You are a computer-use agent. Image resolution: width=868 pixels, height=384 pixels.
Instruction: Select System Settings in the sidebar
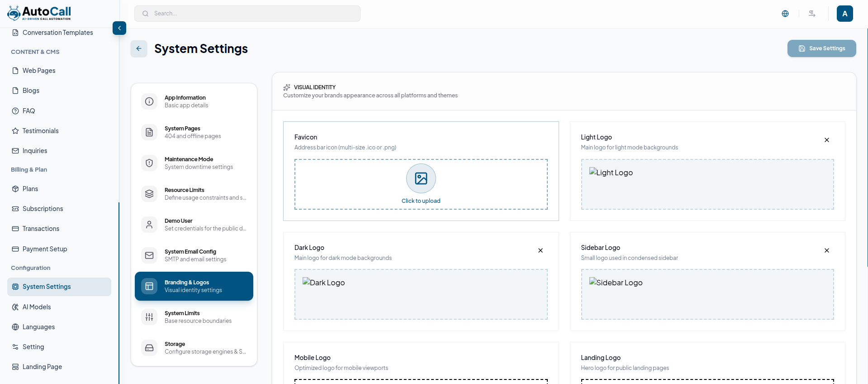(59, 287)
